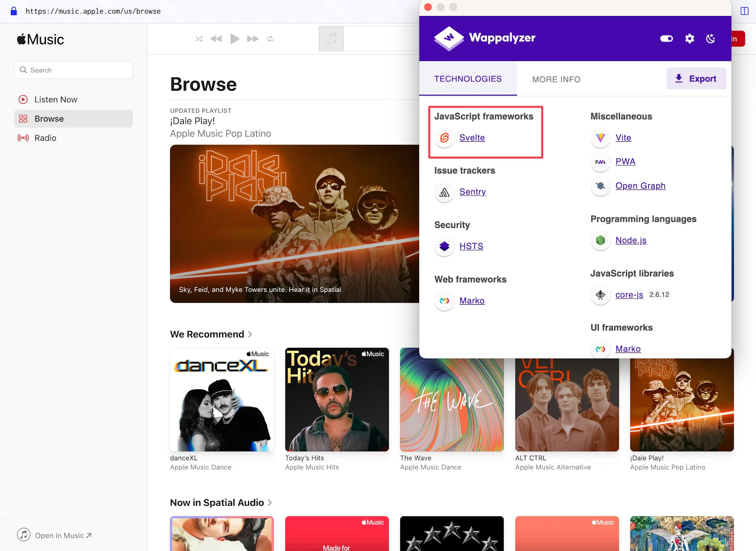Switch the Wappalyzer enable toggle
The image size is (756, 551).
[666, 39]
